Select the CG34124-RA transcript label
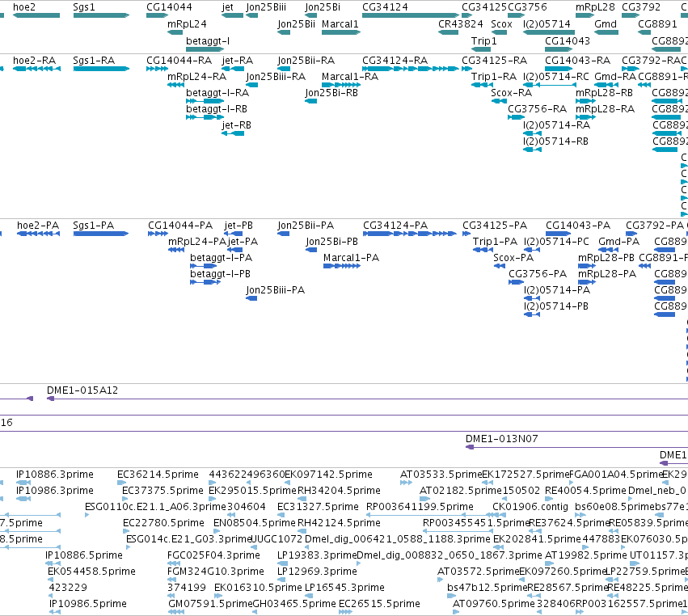The width and height of the screenshot is (688, 616). [395, 60]
